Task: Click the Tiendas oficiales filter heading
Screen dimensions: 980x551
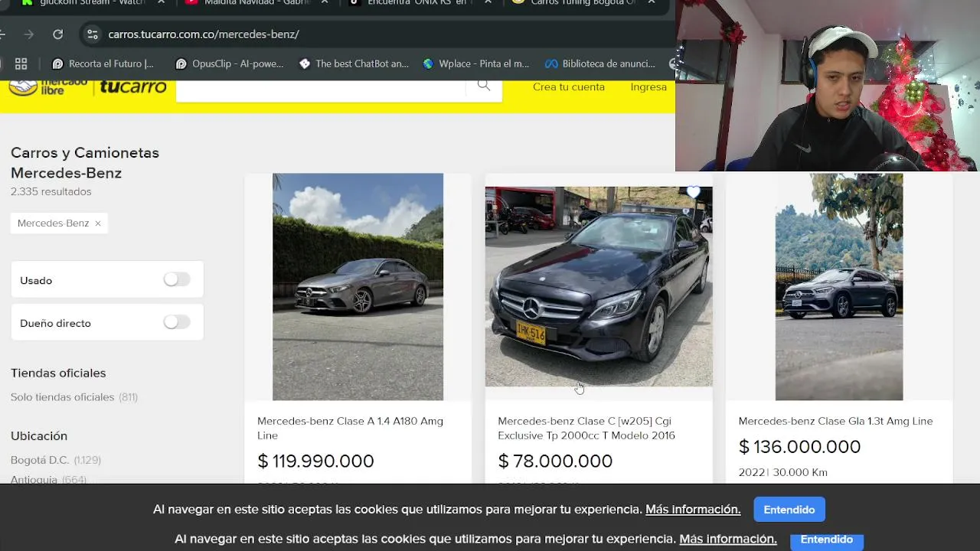Action: pyautogui.click(x=58, y=373)
